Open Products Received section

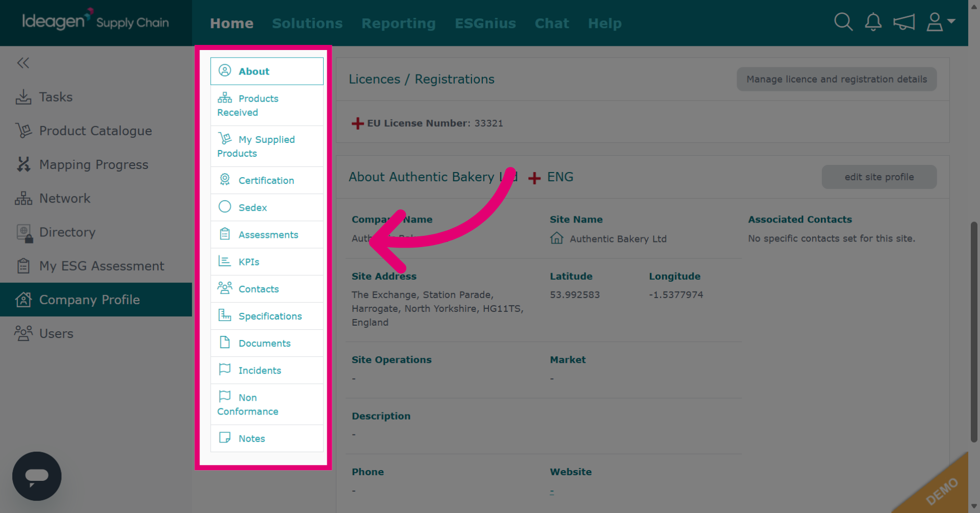click(x=267, y=105)
